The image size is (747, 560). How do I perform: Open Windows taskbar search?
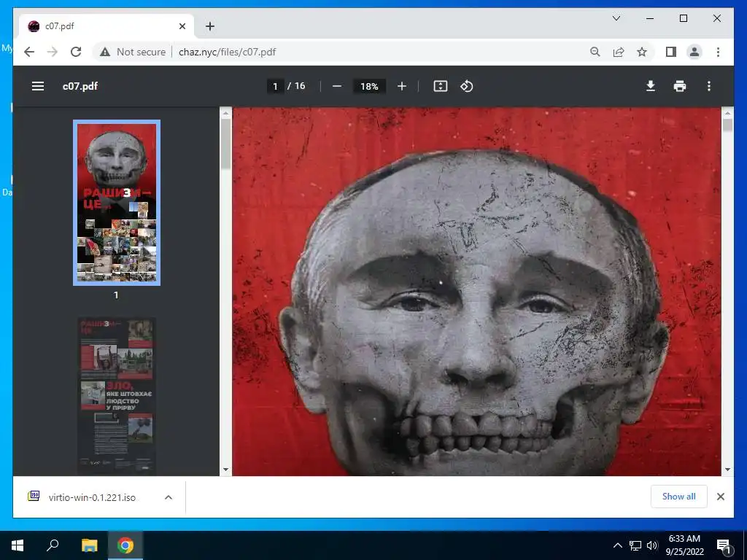coord(53,545)
